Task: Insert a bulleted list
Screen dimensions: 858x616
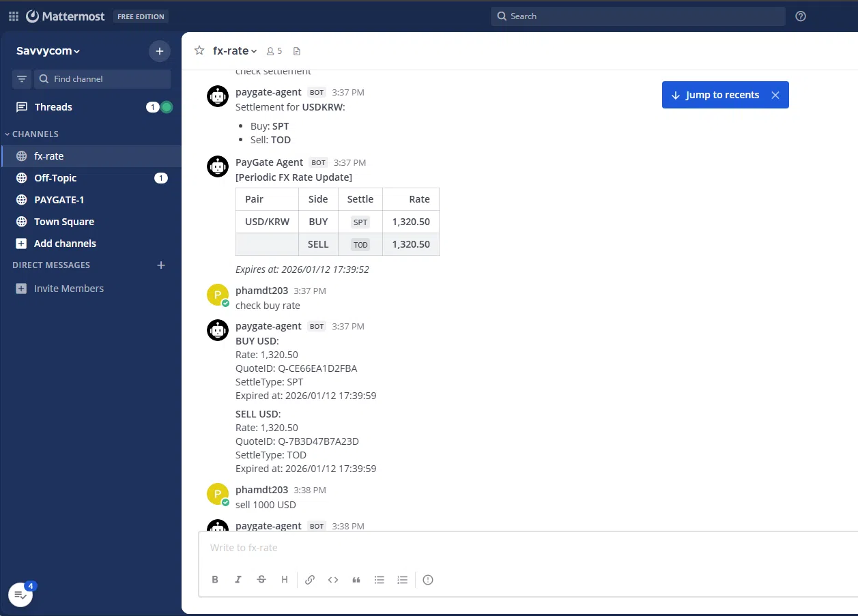Action: [380, 580]
